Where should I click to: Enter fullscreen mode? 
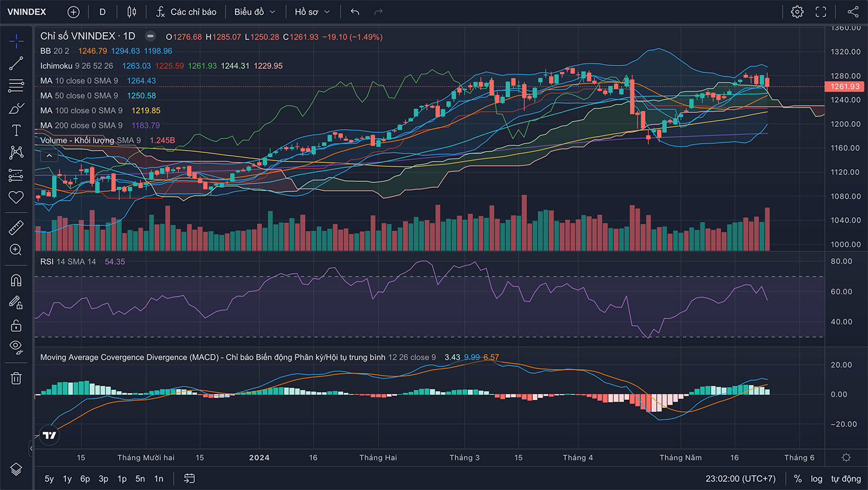821,12
